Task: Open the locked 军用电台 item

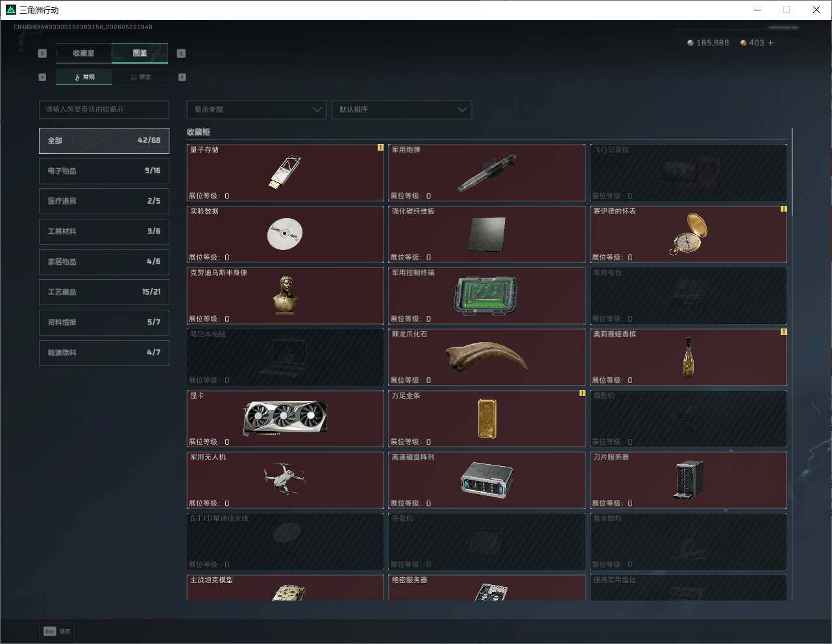Action: point(689,296)
